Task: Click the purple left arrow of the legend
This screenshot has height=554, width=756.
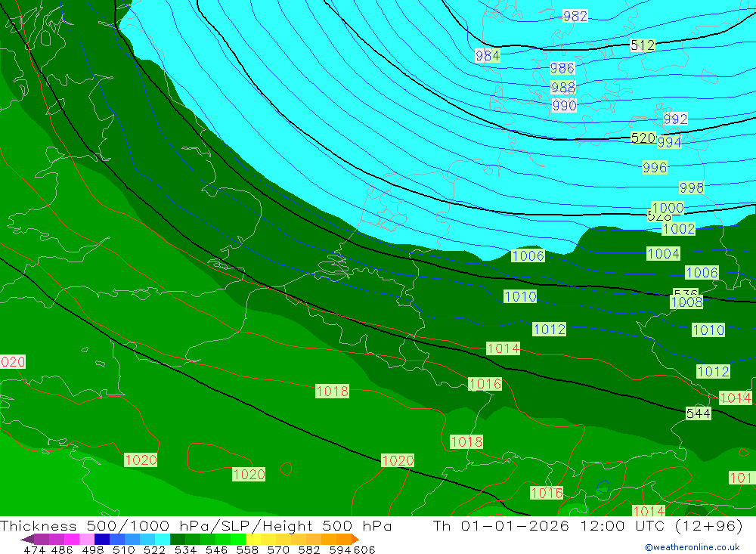Action: point(27,540)
